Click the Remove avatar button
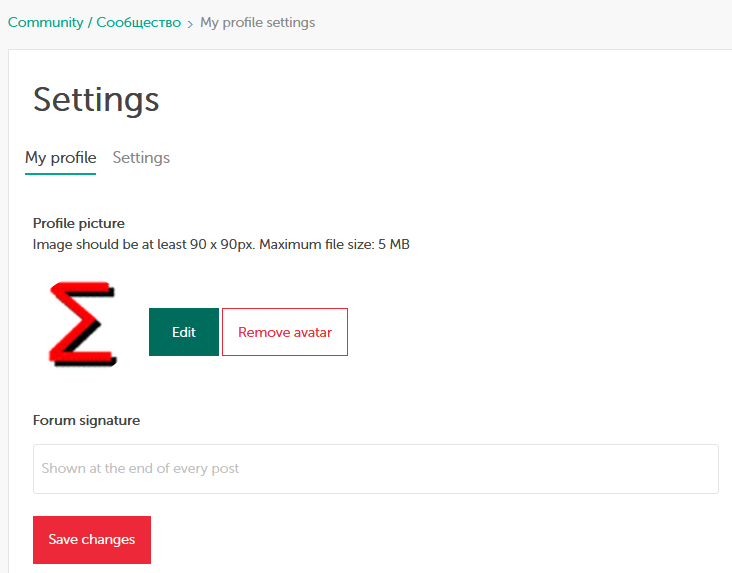This screenshot has height=573, width=732. pyautogui.click(x=285, y=332)
